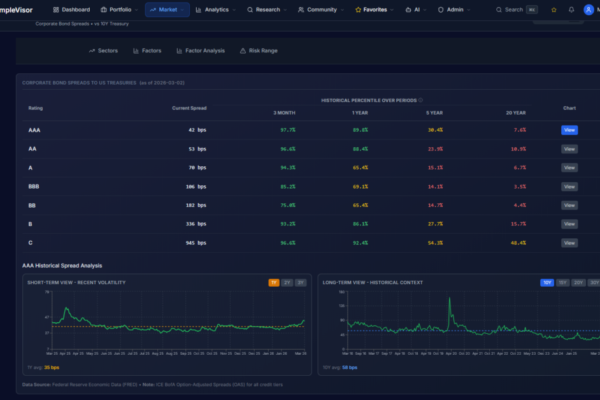600x400 pixels.
Task: Click the info icon beside Historical Percentile heading
Action: pos(421,100)
